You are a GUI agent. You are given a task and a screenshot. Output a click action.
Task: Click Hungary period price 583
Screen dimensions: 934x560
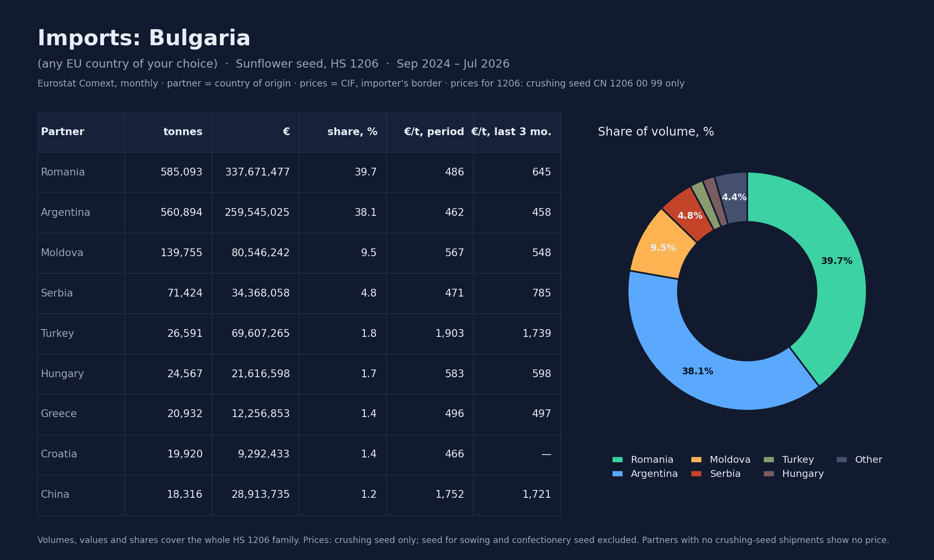454,374
